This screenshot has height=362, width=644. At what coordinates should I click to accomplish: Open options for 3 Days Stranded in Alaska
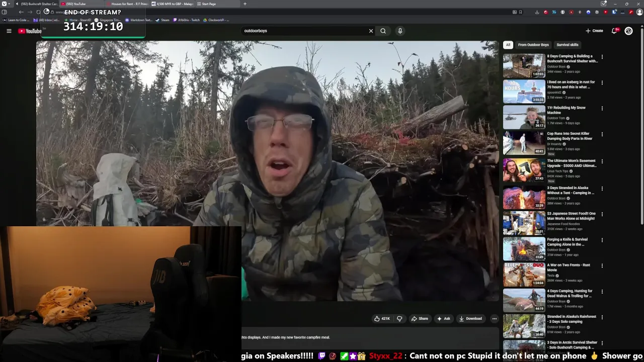[602, 189]
